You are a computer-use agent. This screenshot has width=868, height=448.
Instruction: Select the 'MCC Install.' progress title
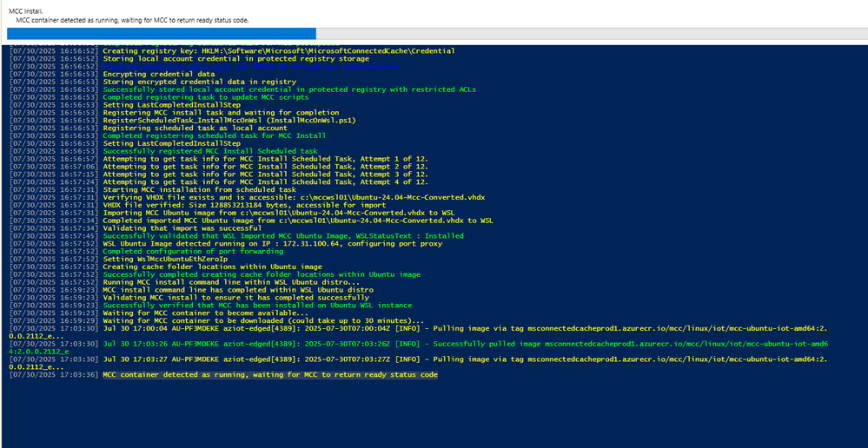pyautogui.click(x=27, y=11)
